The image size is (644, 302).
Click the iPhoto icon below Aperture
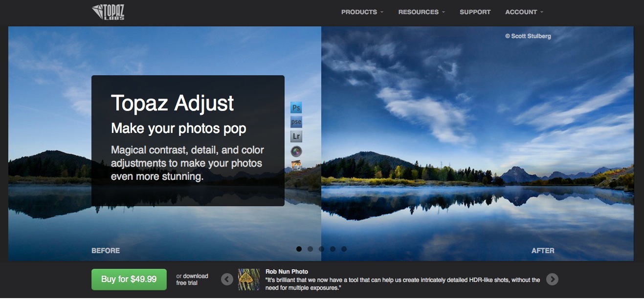296,166
